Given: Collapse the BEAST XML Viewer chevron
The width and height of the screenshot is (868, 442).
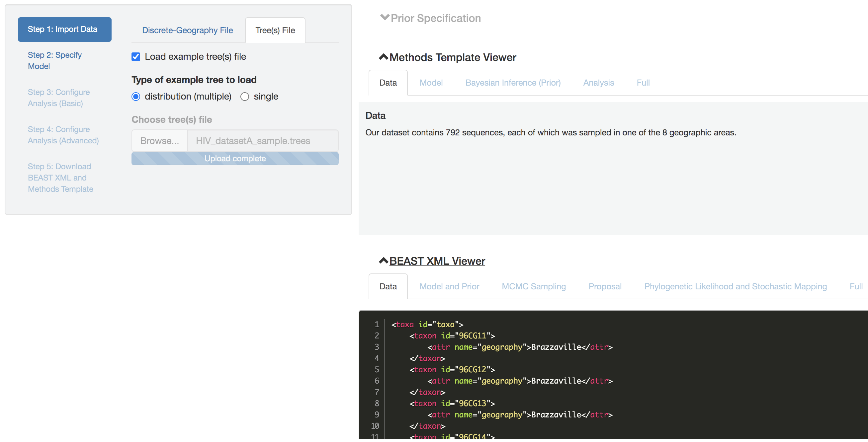Looking at the screenshot, I should click(x=384, y=260).
